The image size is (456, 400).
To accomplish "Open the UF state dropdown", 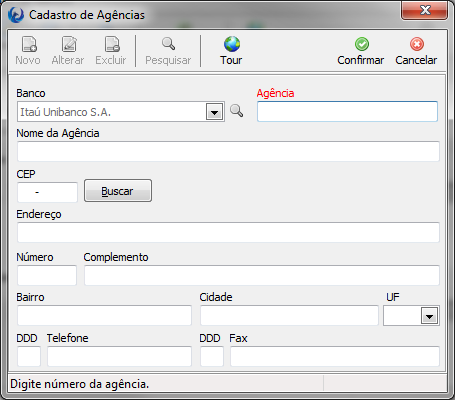I will pyautogui.click(x=429, y=316).
